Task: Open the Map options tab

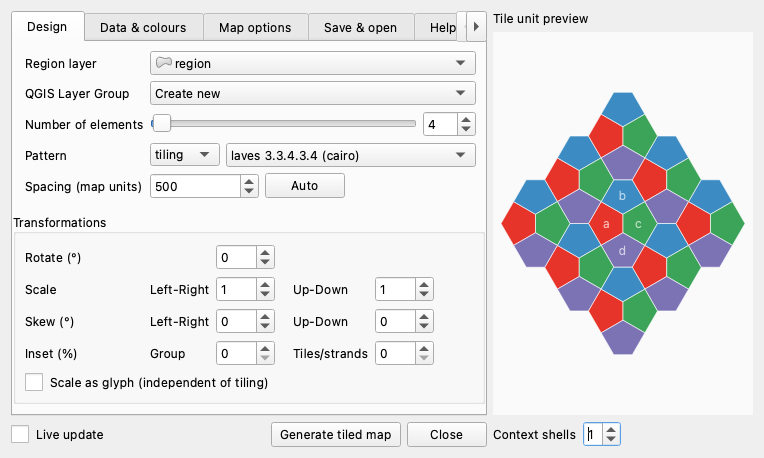Action: (x=255, y=28)
